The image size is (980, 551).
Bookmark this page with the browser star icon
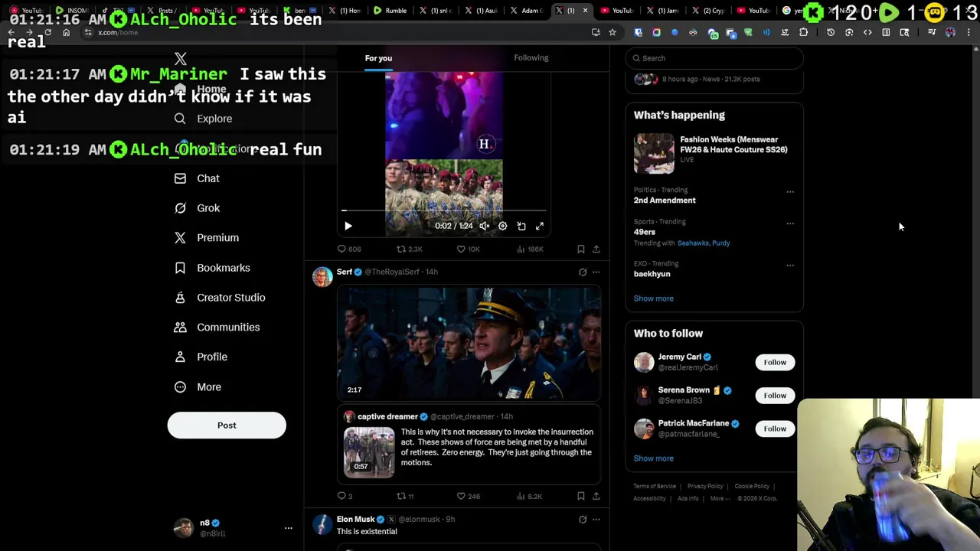click(x=612, y=32)
